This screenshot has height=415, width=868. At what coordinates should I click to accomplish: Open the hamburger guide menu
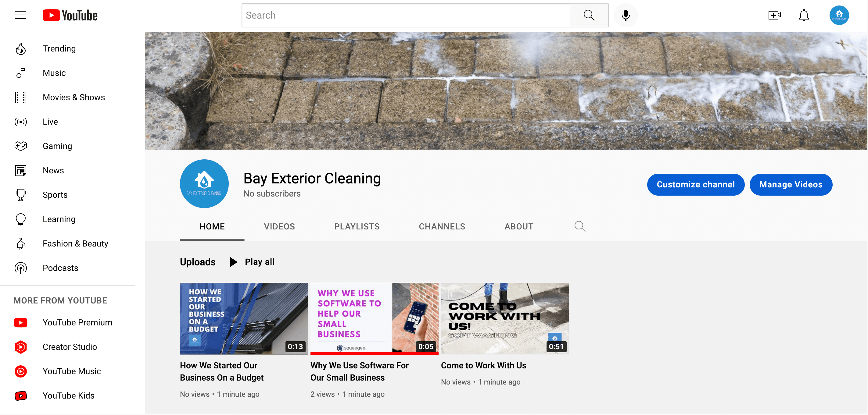pyautogui.click(x=20, y=15)
